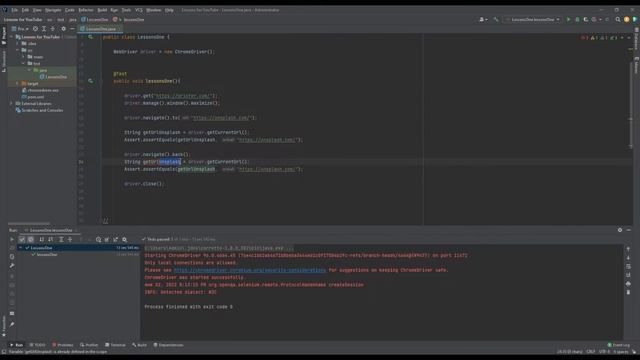Open the Dependencies tool window button

pos(169,345)
